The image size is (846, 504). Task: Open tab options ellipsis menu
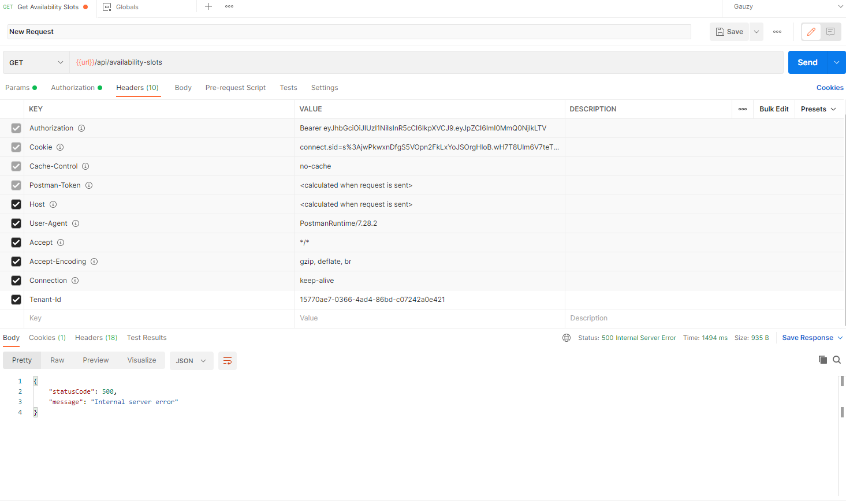click(x=229, y=6)
